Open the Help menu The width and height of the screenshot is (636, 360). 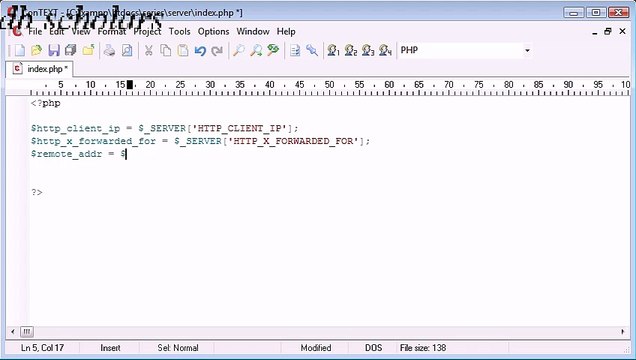click(x=286, y=32)
